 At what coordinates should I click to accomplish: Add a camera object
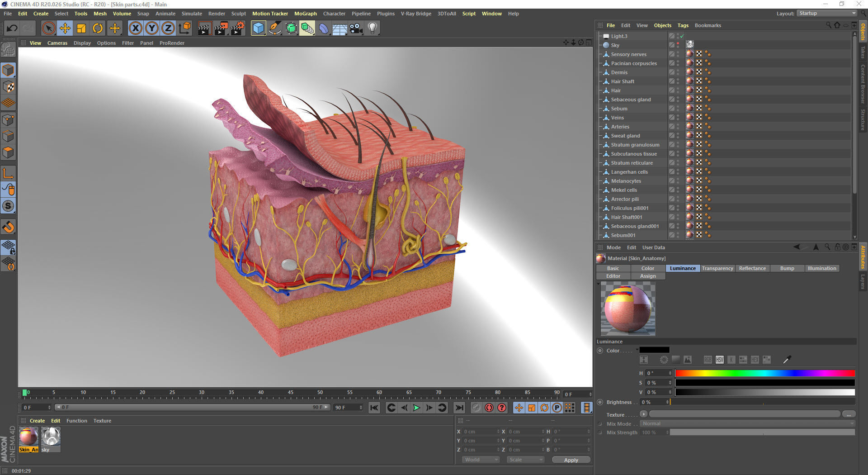coord(356,28)
